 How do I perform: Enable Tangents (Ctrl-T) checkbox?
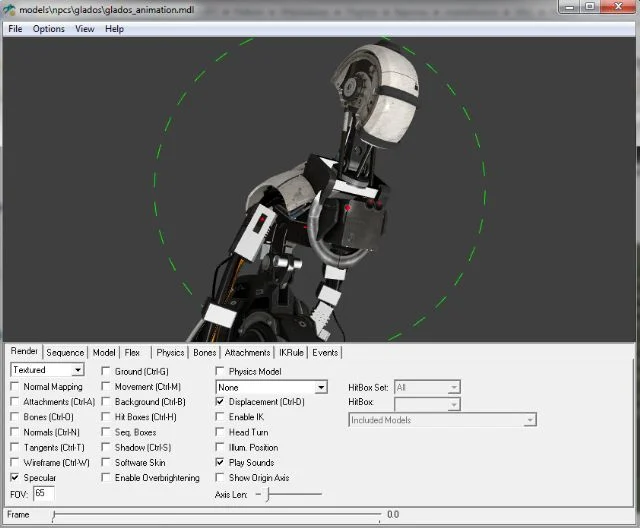[x=15, y=447]
